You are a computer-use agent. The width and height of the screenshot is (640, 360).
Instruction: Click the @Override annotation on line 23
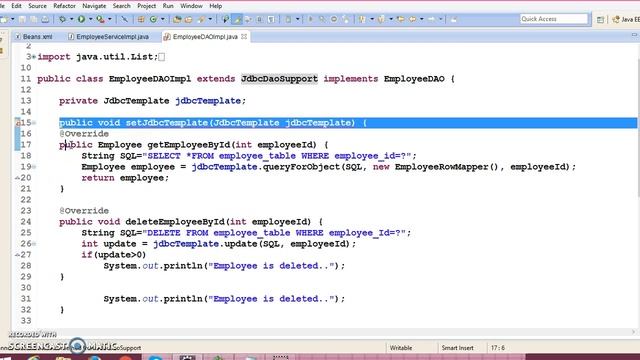click(x=84, y=211)
